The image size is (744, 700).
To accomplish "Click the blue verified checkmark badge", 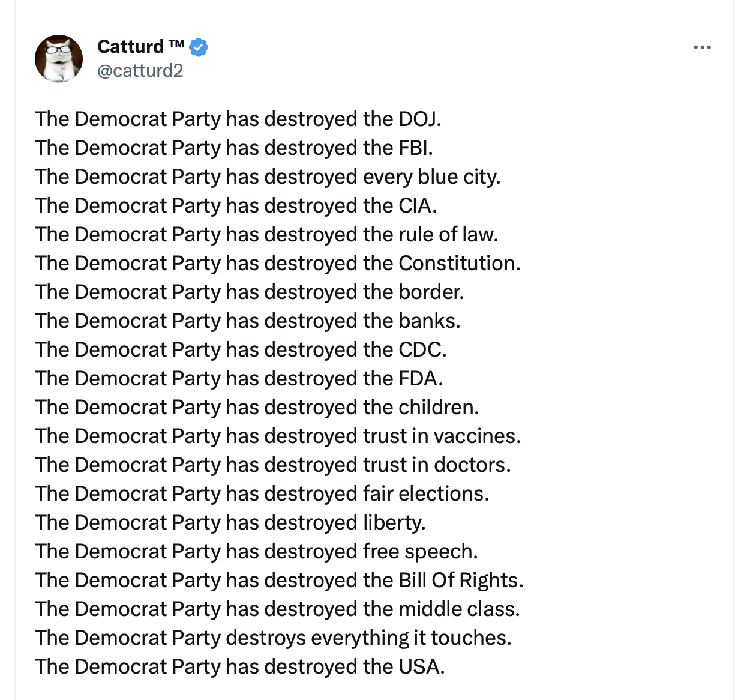I will (199, 47).
